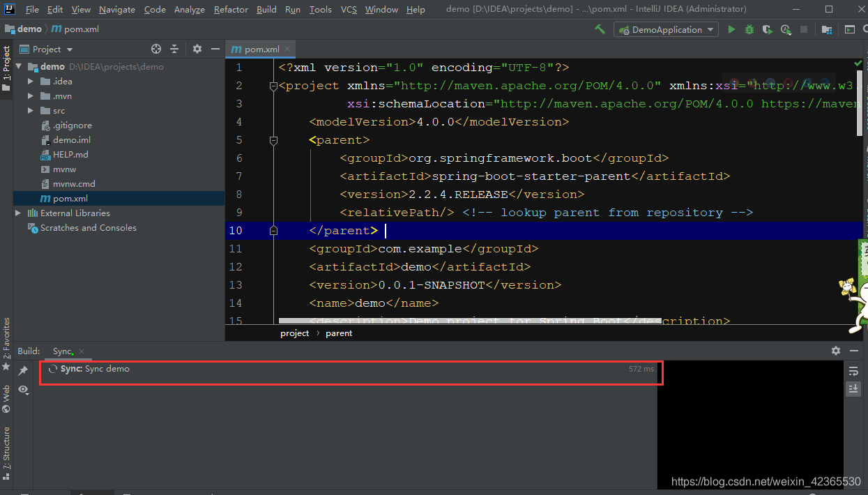868x495 pixels.
Task: Toggle the Web tool window tab
Action: pos(6,398)
